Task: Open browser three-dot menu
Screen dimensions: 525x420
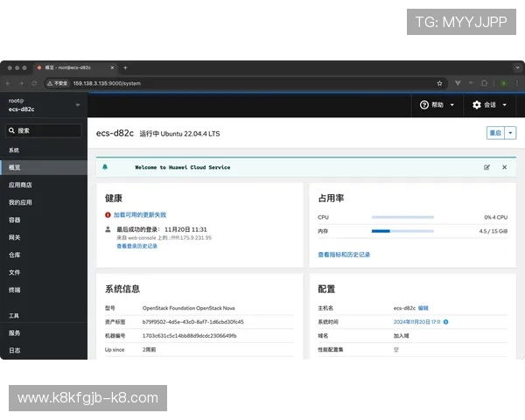Action: (x=517, y=83)
